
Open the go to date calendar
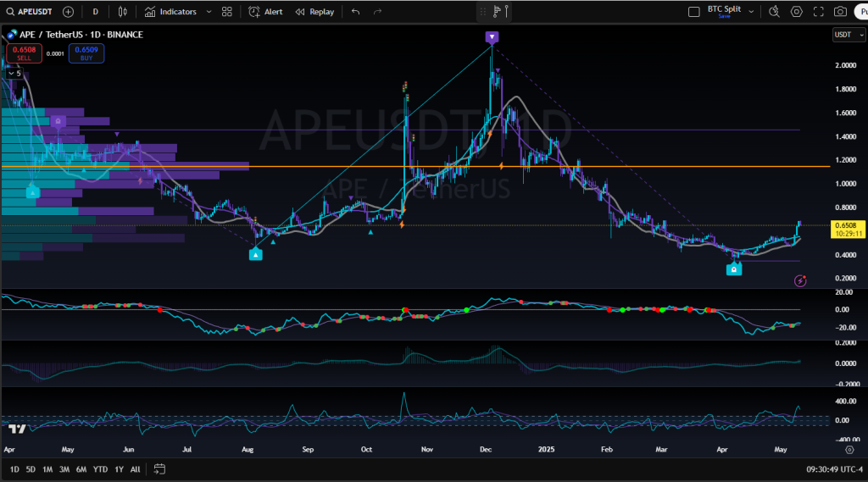[159, 469]
